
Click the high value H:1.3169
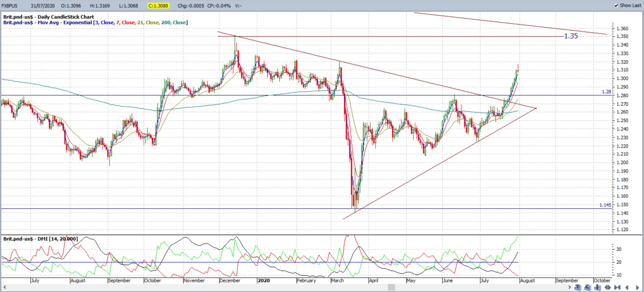tap(100, 6)
